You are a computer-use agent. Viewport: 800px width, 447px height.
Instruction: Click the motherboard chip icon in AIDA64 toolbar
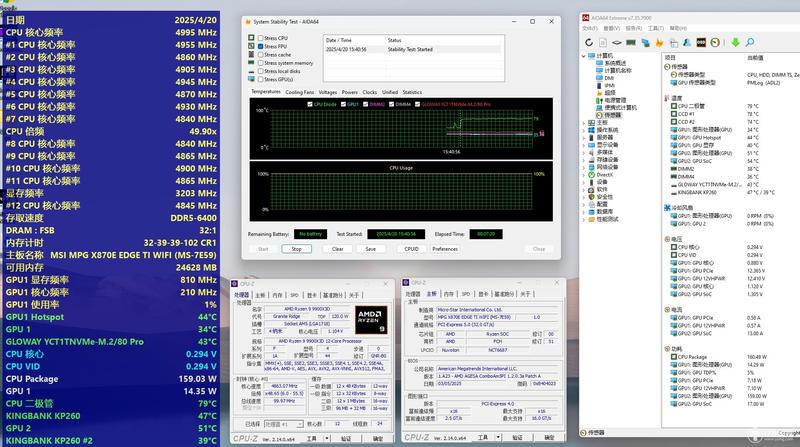tap(617, 42)
